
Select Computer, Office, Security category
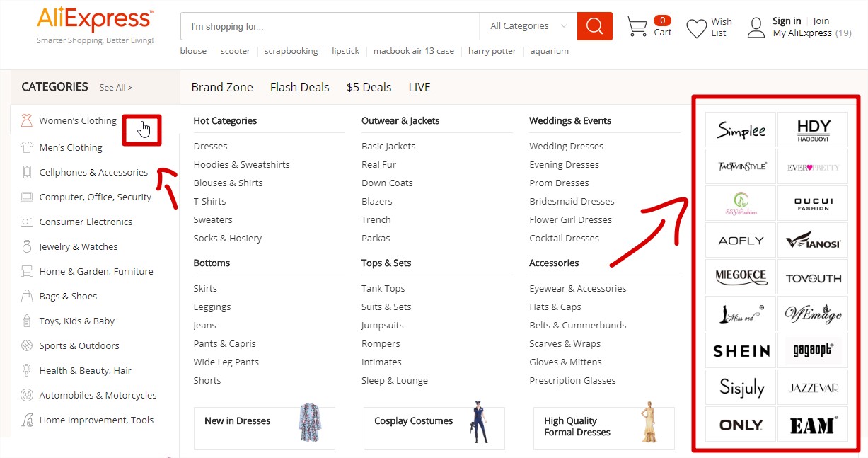point(96,197)
